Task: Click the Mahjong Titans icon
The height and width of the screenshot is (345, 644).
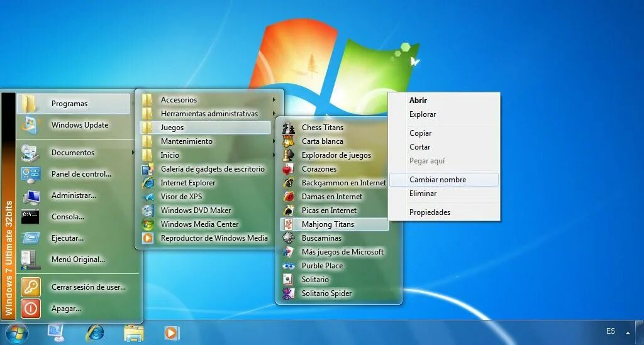Action: (289, 224)
